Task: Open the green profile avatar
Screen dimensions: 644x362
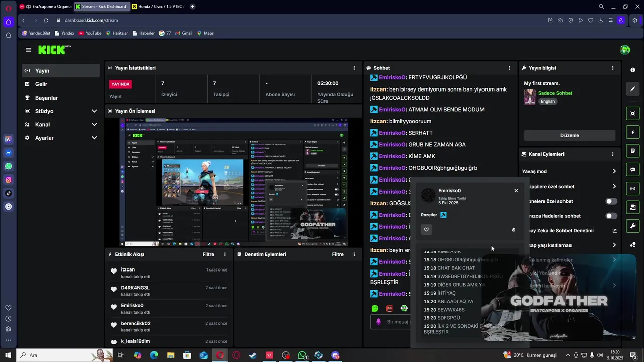Action: click(625, 50)
